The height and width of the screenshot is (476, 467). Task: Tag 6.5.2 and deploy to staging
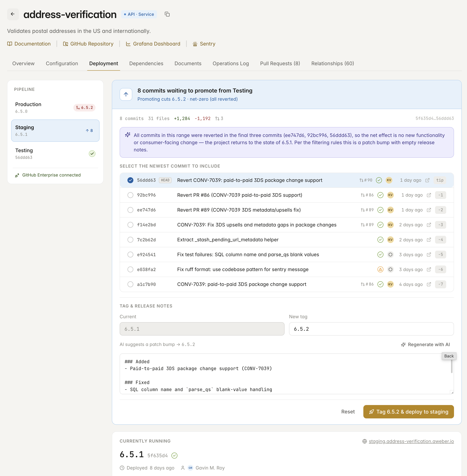(408, 412)
